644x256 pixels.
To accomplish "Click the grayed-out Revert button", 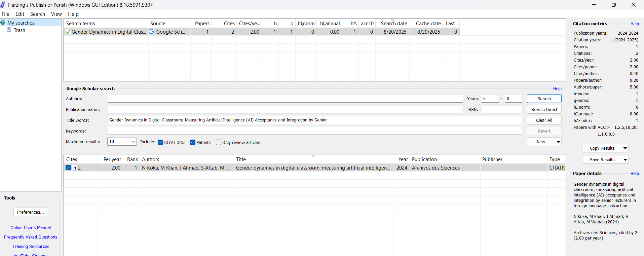I will pyautogui.click(x=544, y=131).
